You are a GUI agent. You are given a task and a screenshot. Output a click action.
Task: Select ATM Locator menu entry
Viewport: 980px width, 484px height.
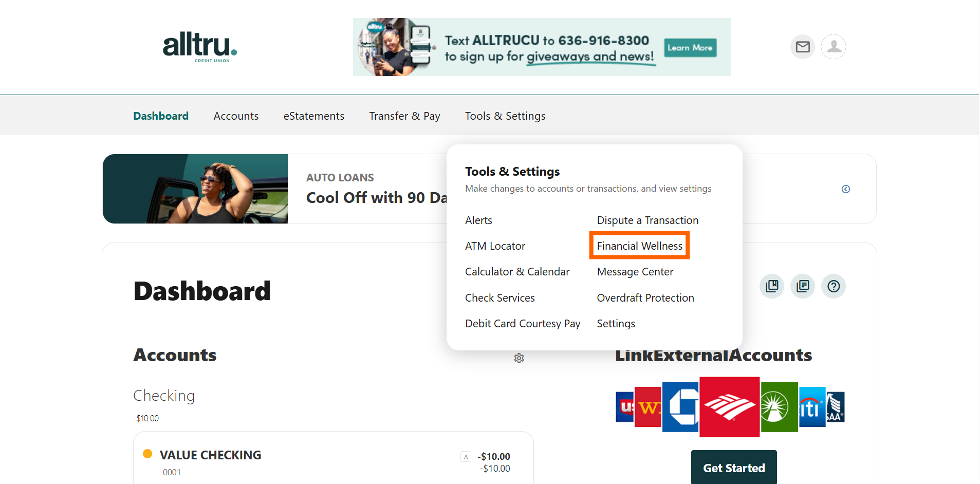coord(495,246)
